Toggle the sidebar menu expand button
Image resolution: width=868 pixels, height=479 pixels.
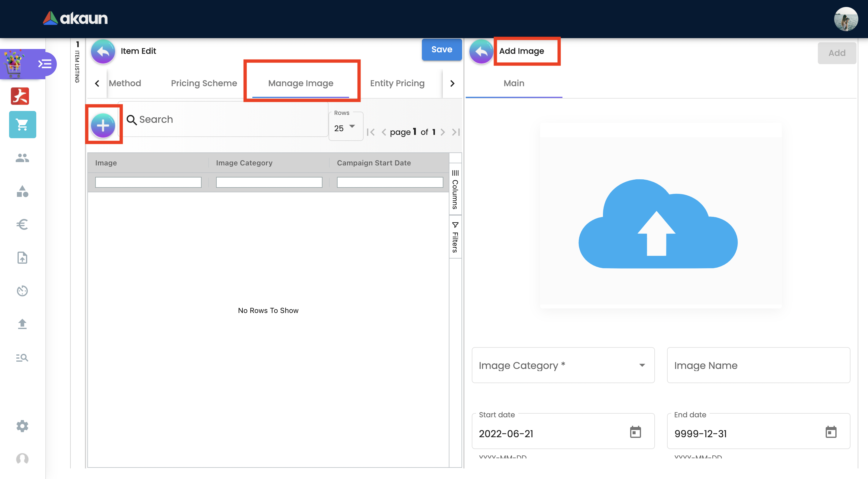coord(45,64)
